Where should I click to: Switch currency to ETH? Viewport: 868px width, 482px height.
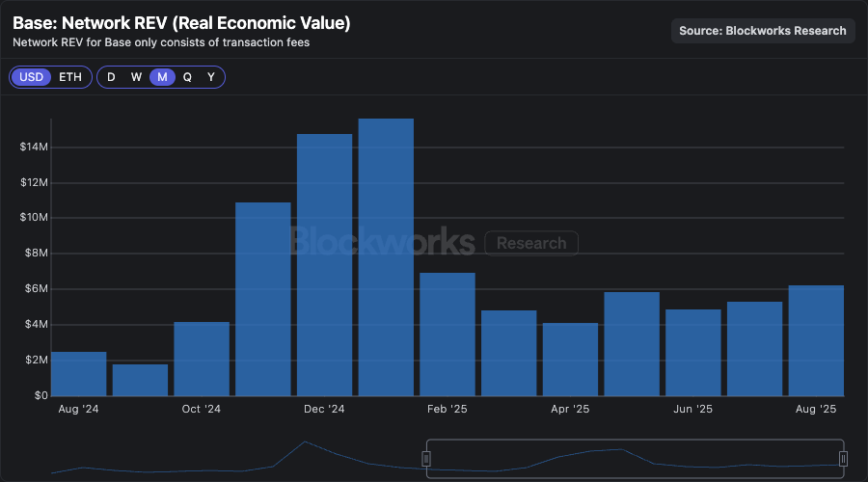[70, 77]
